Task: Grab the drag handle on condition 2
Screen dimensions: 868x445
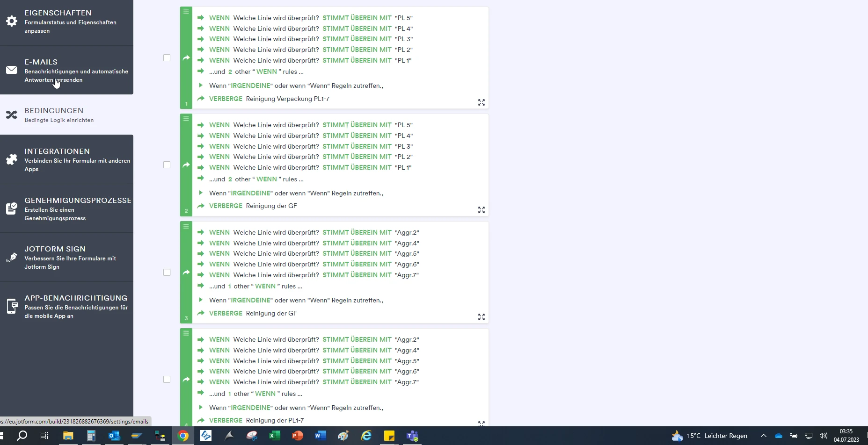Action: coord(186,119)
